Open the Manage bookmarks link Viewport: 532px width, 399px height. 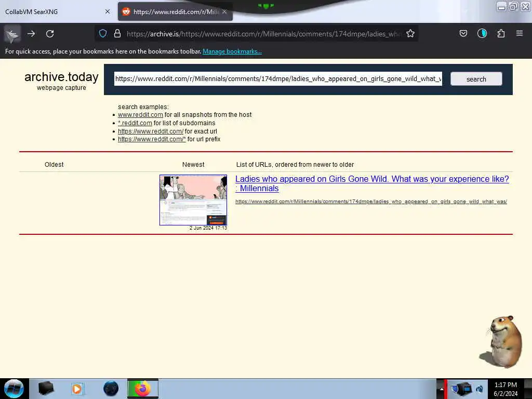232,51
